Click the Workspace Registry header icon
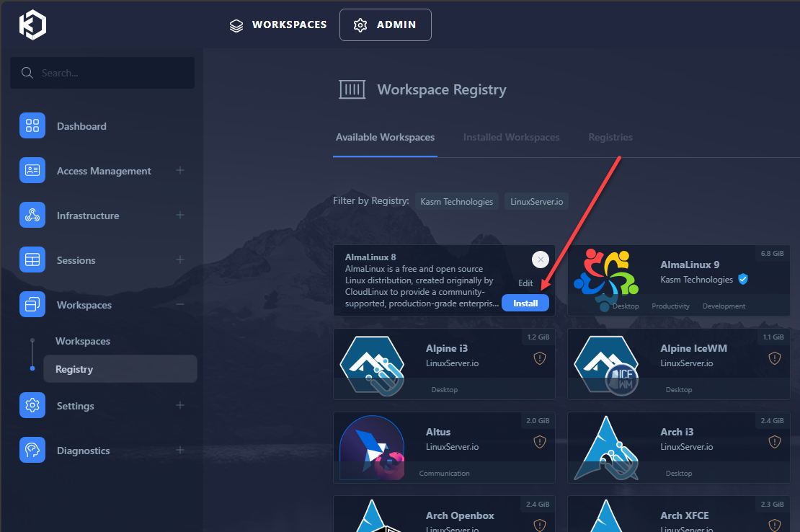The height and width of the screenshot is (532, 800). pos(352,89)
